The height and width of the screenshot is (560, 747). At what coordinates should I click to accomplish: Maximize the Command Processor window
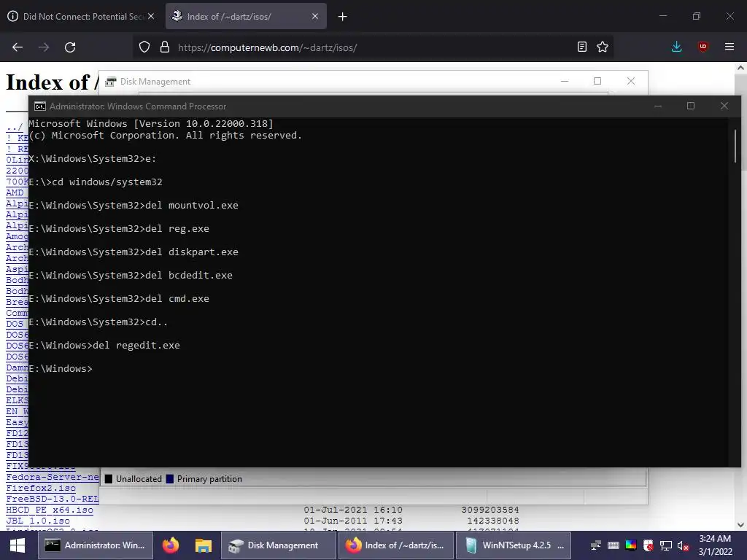pyautogui.click(x=691, y=106)
